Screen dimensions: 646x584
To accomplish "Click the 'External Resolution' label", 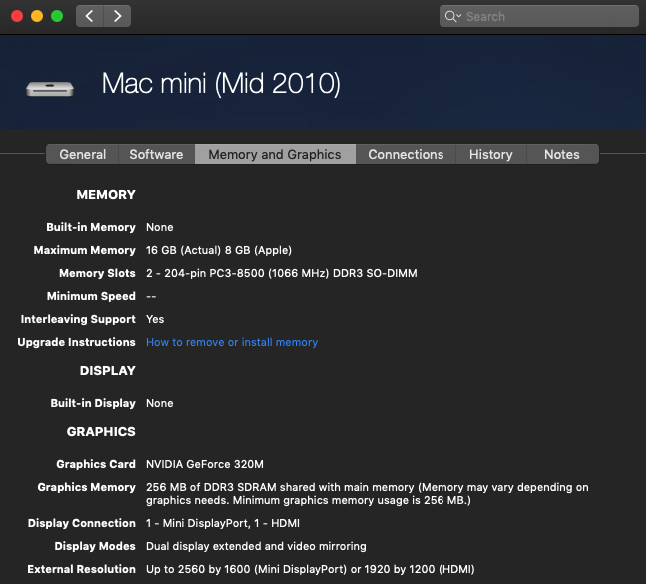I will click(x=82, y=569).
